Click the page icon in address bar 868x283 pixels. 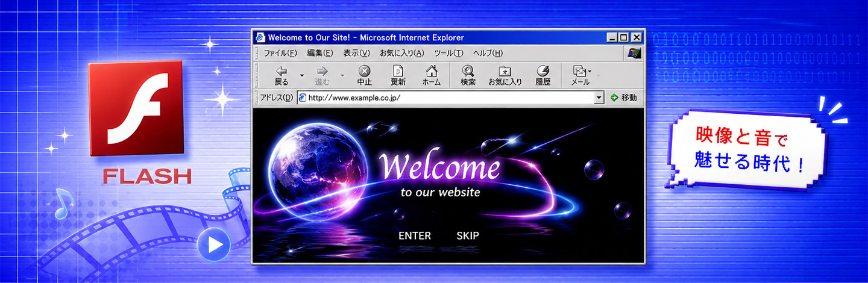(x=303, y=98)
